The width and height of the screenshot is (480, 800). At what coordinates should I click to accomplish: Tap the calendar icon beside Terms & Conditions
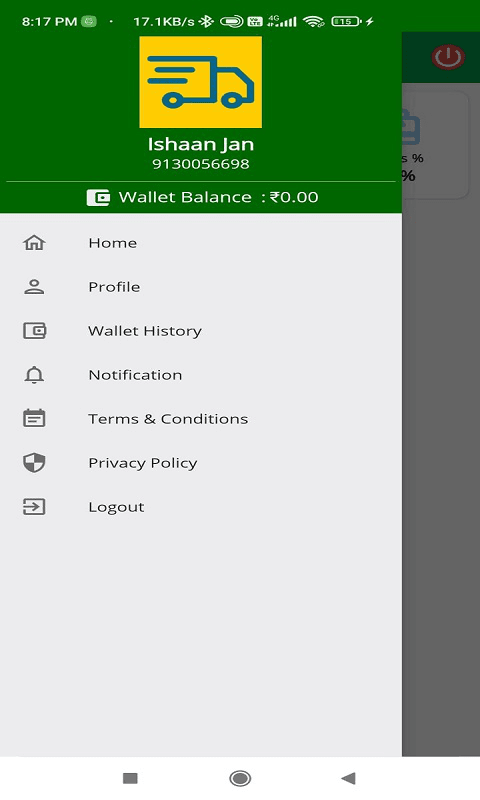[34, 418]
